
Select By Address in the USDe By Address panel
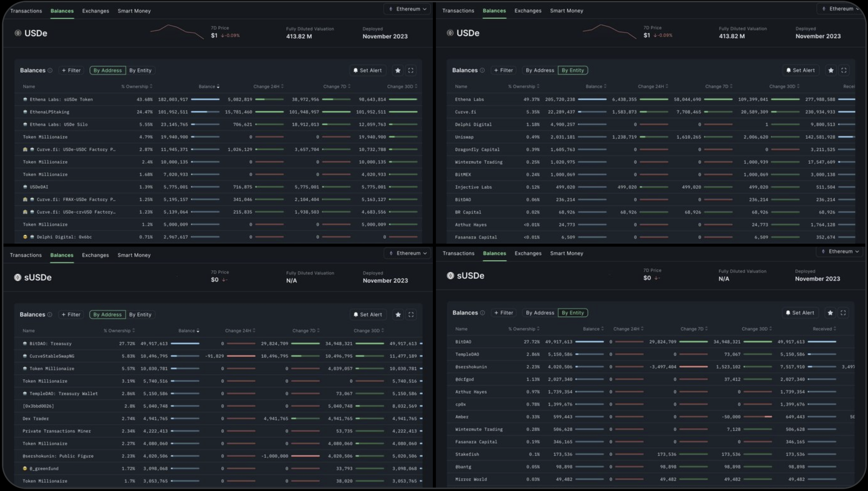click(x=107, y=70)
